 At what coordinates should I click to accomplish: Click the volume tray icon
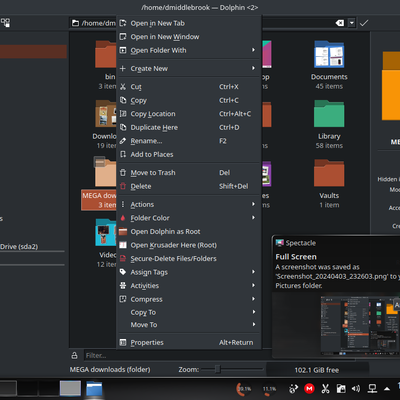click(x=356, y=389)
